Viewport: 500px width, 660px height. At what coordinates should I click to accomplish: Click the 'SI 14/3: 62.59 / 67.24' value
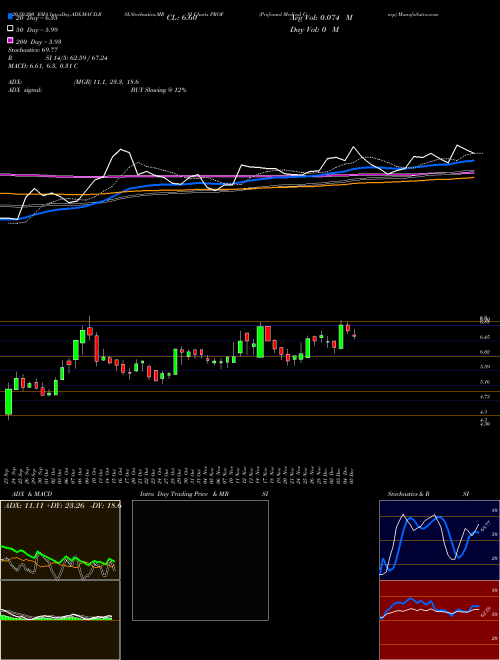(x=76, y=58)
